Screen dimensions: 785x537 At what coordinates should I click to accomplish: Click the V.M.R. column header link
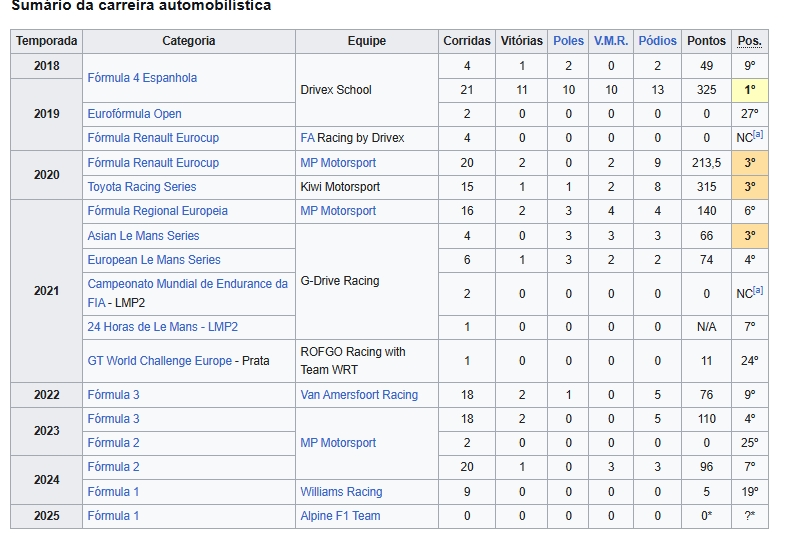tap(611, 41)
